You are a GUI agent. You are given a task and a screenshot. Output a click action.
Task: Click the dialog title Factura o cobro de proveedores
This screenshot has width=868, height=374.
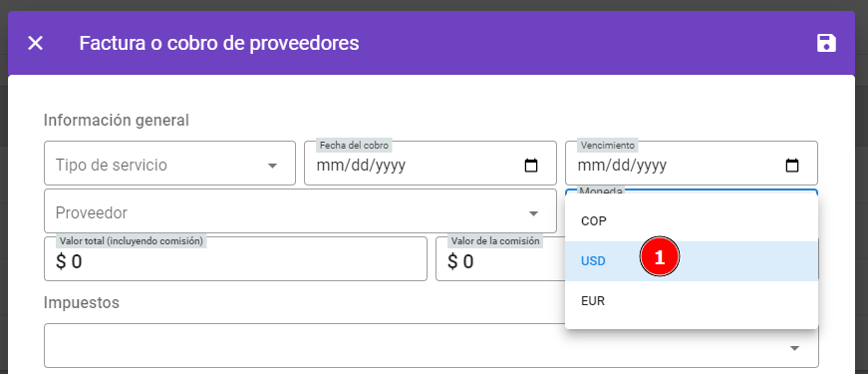pos(219,43)
